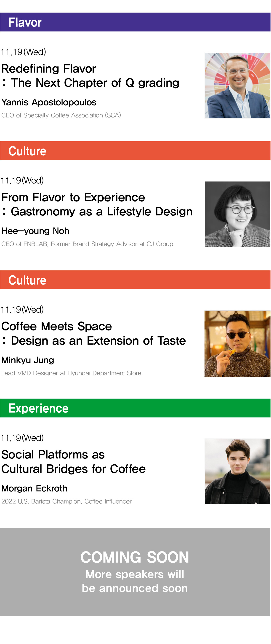This screenshot has width=271, height=644.
Task: Click Yannis Apostolopoulos speaker photo
Action: point(237,85)
